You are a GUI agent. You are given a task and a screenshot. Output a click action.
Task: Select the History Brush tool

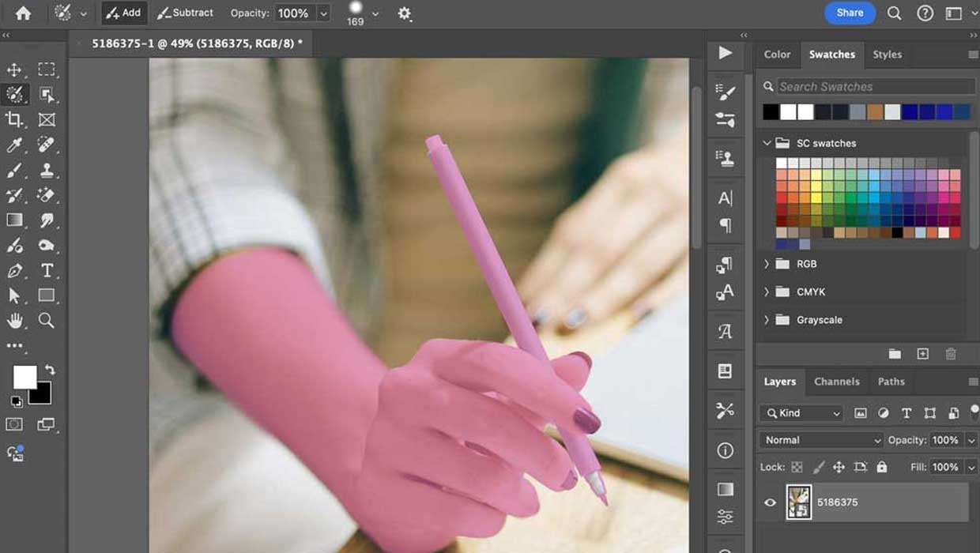click(x=14, y=195)
